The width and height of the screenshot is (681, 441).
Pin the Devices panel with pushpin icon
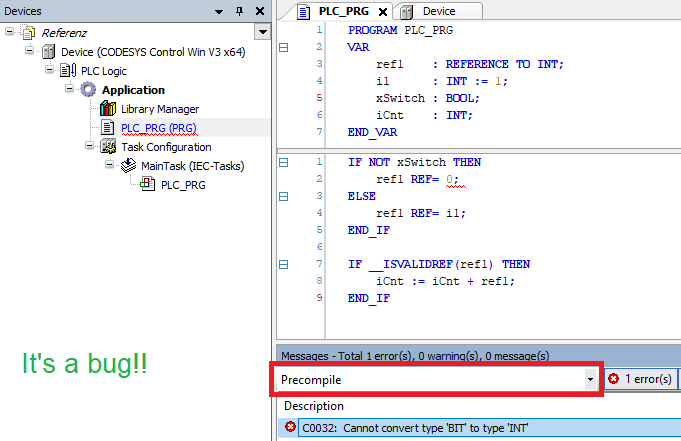tap(238, 10)
